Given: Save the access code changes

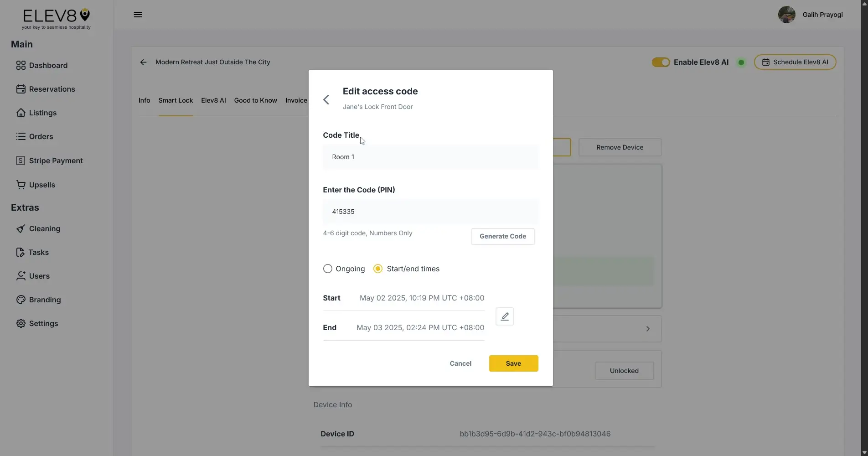Looking at the screenshot, I should click(x=513, y=363).
